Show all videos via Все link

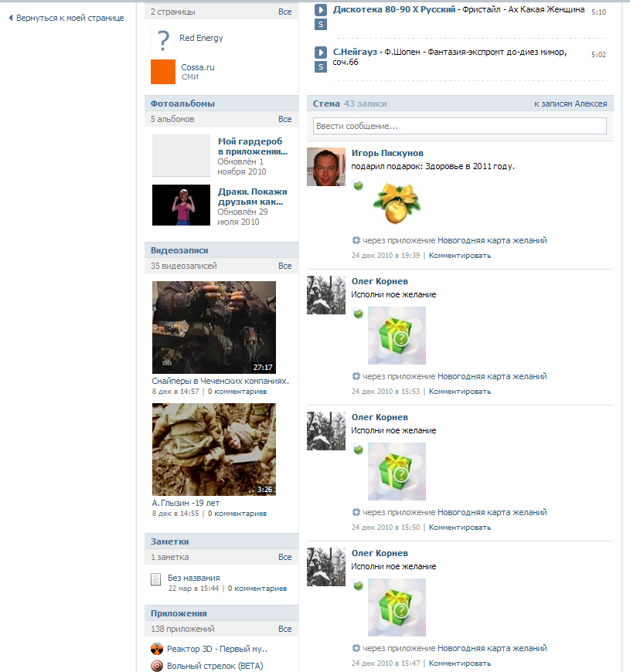point(284,266)
